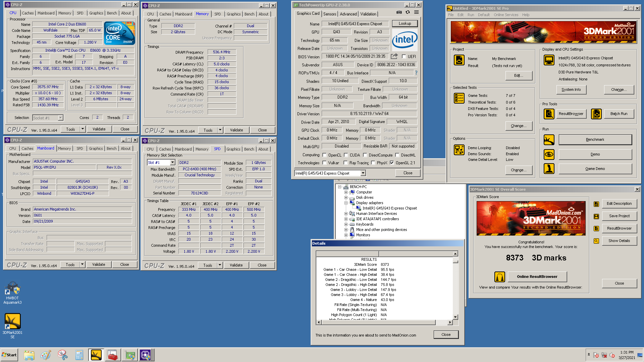
Task: Expand Disk drives tree node
Action: pyautogui.click(x=346, y=197)
